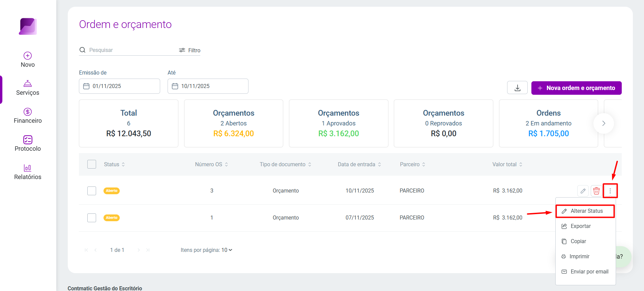Viewport: 644px width, 291px height.
Task: Click the search magnifier icon
Action: (x=82, y=50)
